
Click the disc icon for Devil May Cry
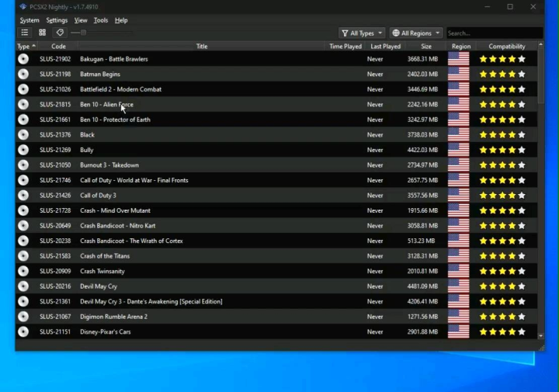[23, 286]
